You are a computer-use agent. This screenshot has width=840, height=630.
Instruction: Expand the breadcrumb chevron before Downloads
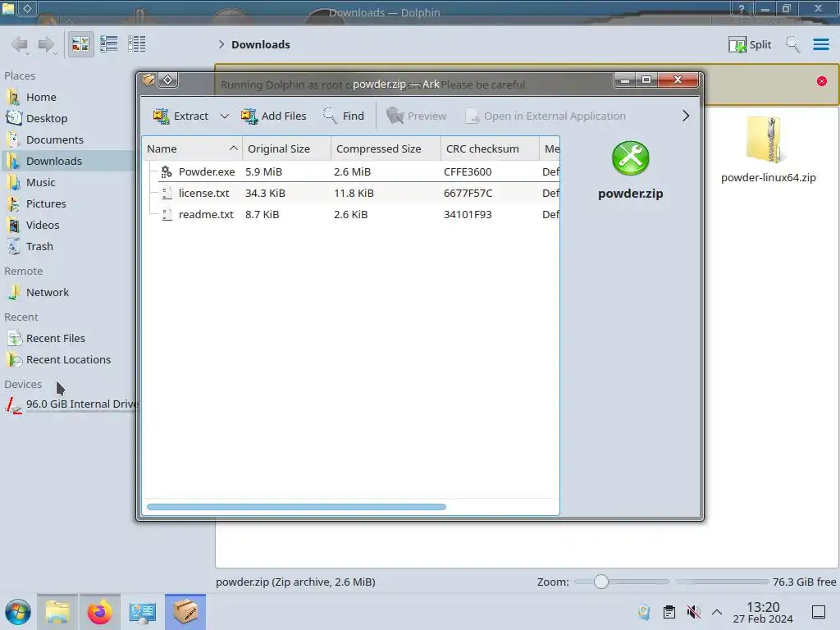(221, 44)
